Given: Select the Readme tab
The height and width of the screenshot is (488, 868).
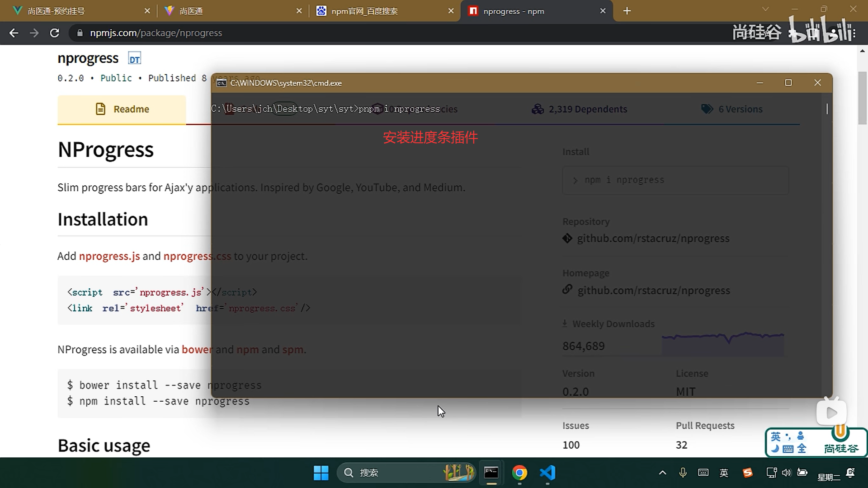Looking at the screenshot, I should click(122, 109).
